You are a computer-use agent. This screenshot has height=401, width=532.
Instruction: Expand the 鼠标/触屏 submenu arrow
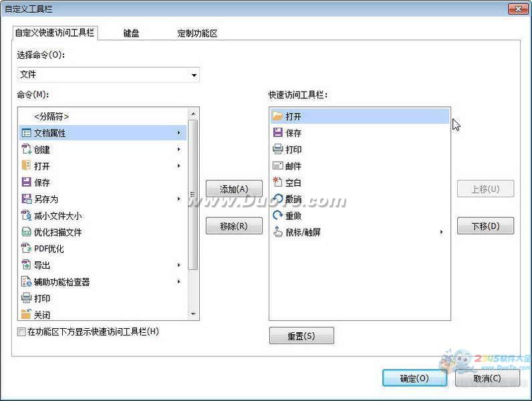[x=441, y=232]
